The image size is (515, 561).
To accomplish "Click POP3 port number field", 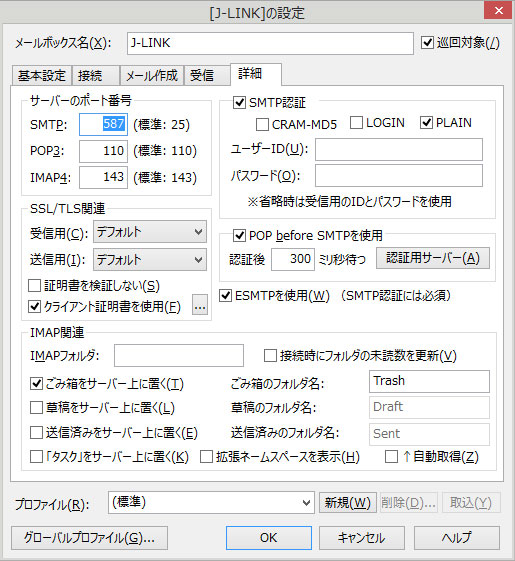I will coord(103,151).
